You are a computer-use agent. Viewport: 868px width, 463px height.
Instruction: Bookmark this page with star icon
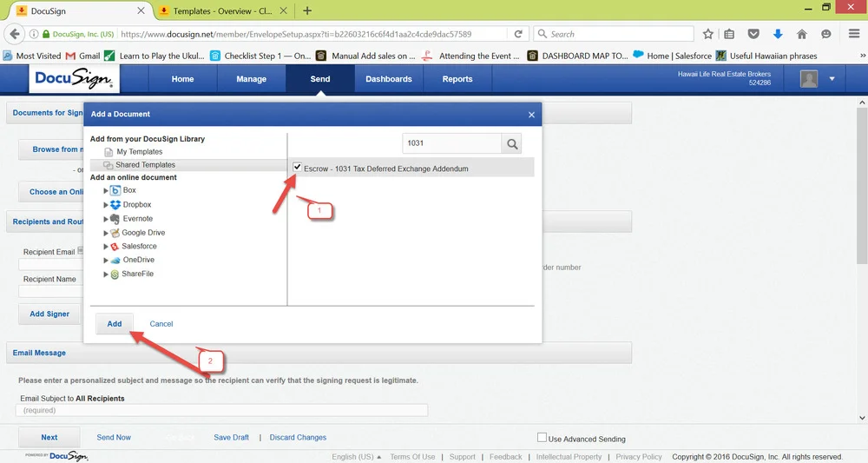coord(707,34)
